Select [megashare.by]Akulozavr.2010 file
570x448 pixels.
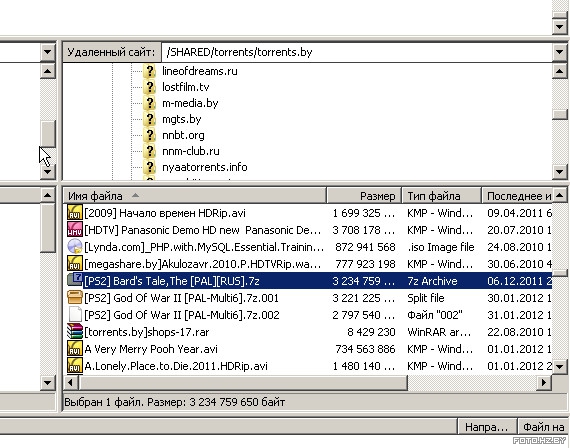point(203,264)
